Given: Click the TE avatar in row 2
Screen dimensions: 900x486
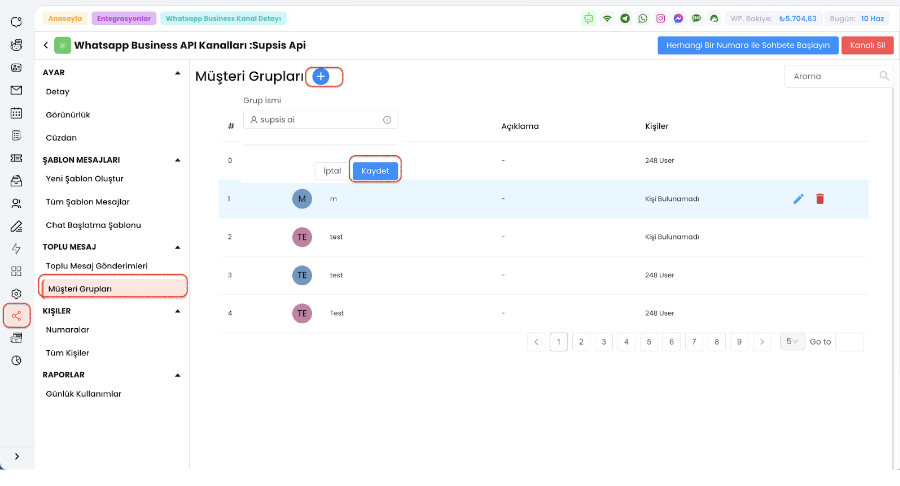Looking at the screenshot, I should [302, 237].
